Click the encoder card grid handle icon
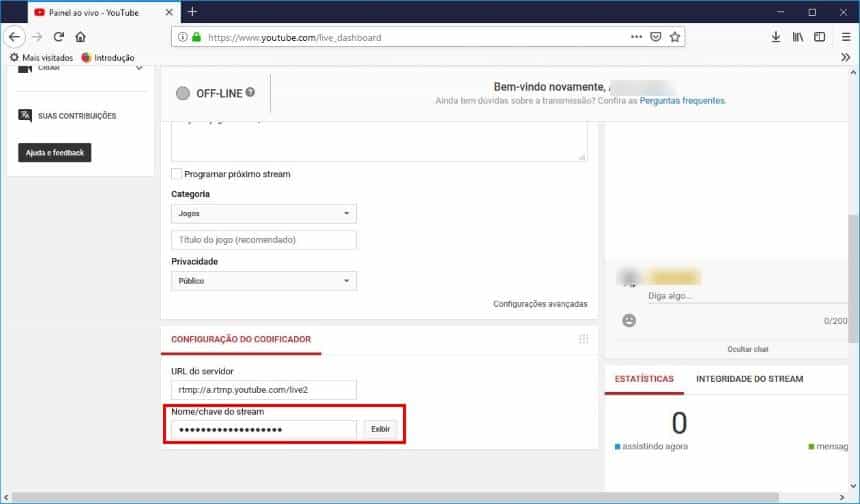 click(584, 339)
